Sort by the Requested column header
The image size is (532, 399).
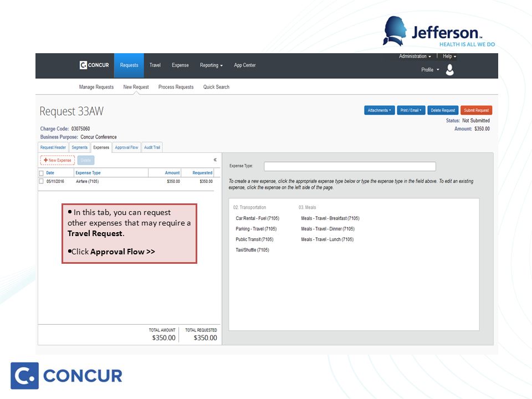click(x=202, y=173)
